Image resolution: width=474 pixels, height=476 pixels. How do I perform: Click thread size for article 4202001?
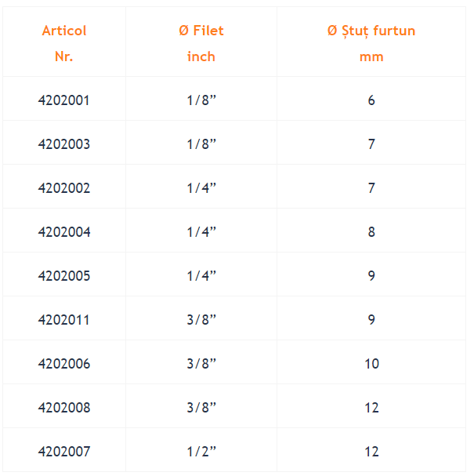[x=201, y=100]
